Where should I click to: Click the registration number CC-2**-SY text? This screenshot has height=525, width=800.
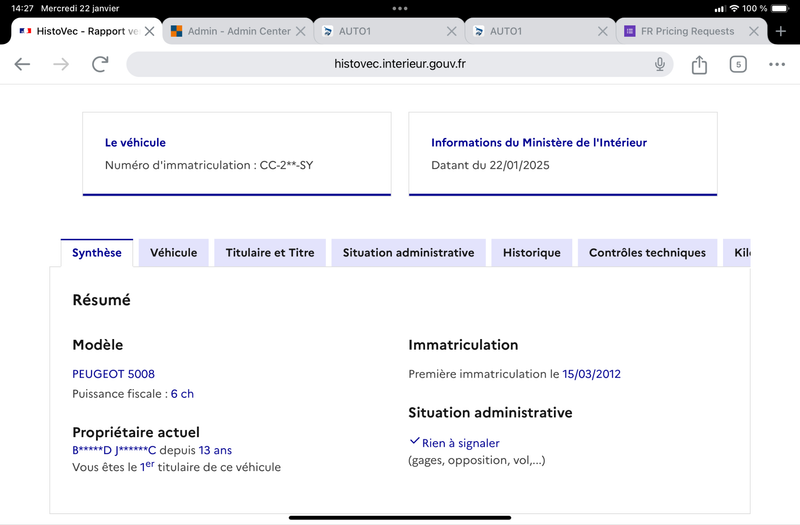(286, 165)
